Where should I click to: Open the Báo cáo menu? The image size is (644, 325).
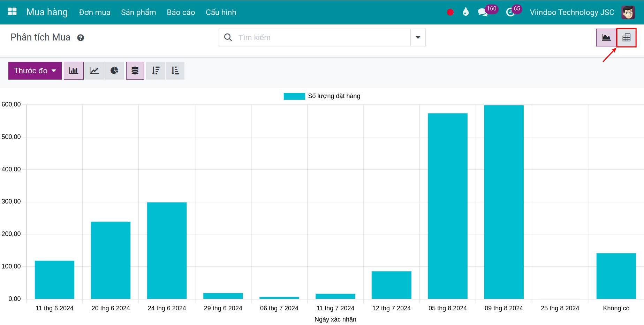coord(181,12)
